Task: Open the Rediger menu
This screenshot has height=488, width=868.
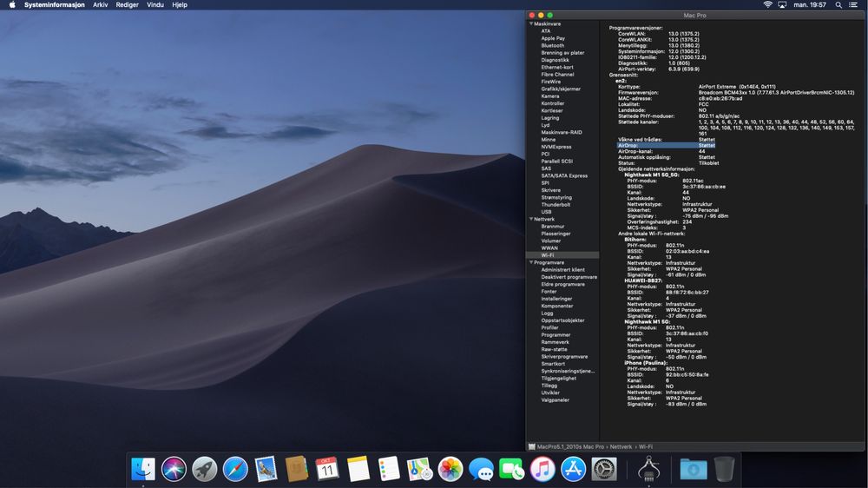Action: (x=127, y=4)
